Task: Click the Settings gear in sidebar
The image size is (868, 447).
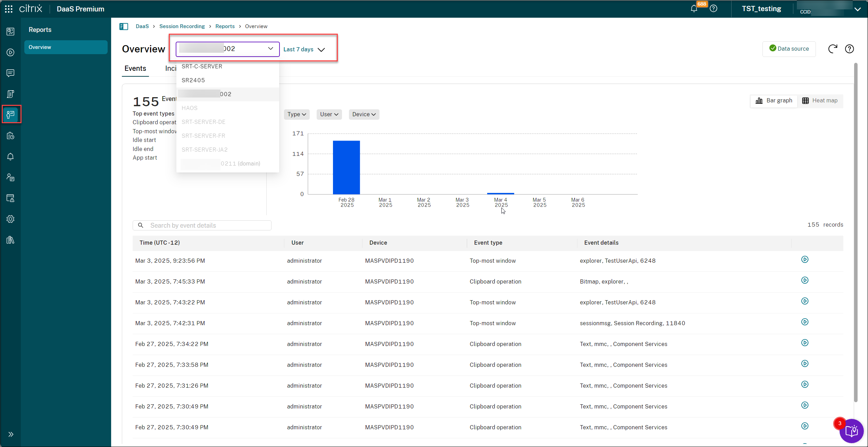Action: click(x=10, y=219)
